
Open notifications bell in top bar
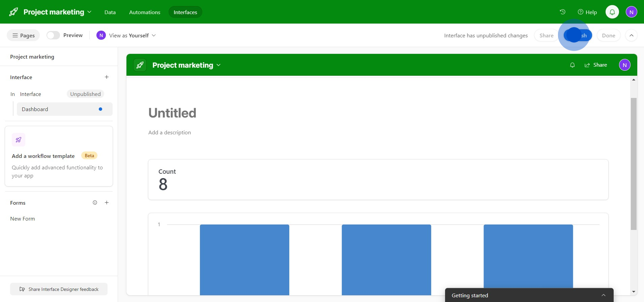click(x=612, y=12)
